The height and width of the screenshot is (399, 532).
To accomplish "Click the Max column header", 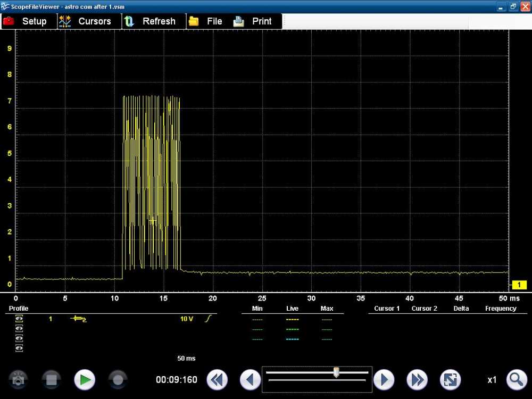I will pyautogui.click(x=327, y=309).
